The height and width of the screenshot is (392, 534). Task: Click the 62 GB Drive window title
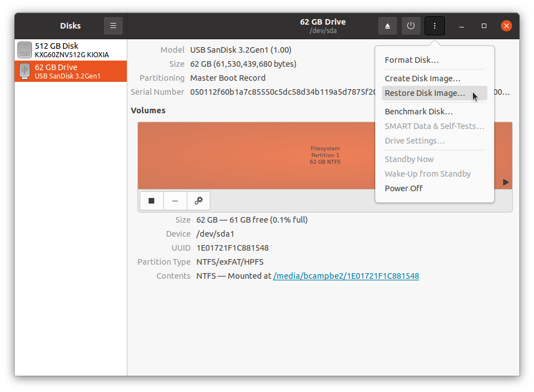(323, 22)
